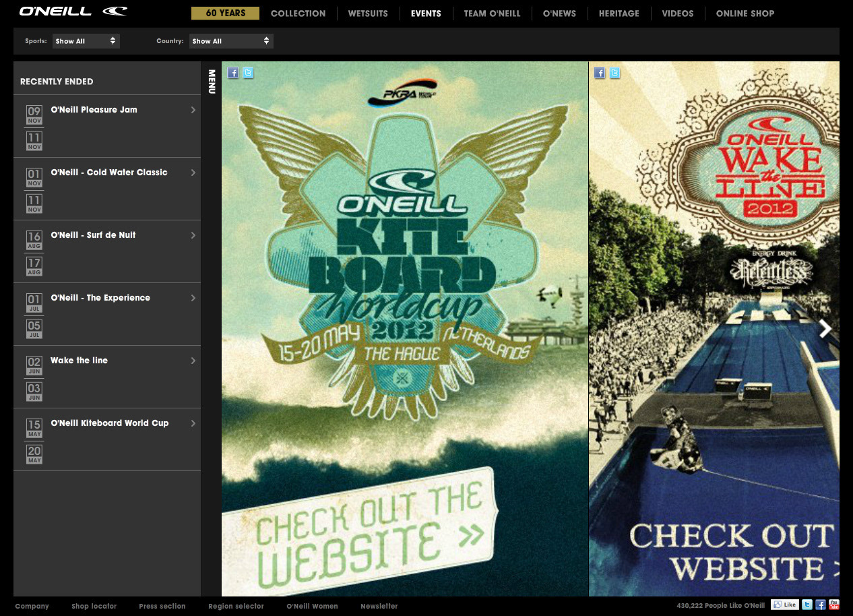Screen dimensions: 853x616
Task: Select O'Neill Kiteboard World Cup title
Action: pos(110,423)
